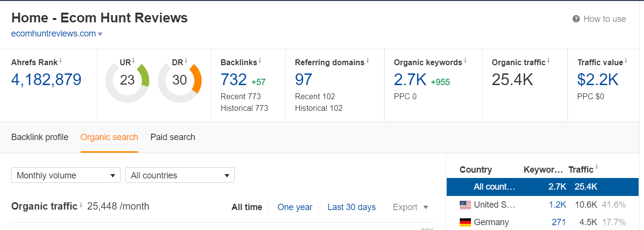Click the $2.2K traffic value

coord(598,80)
